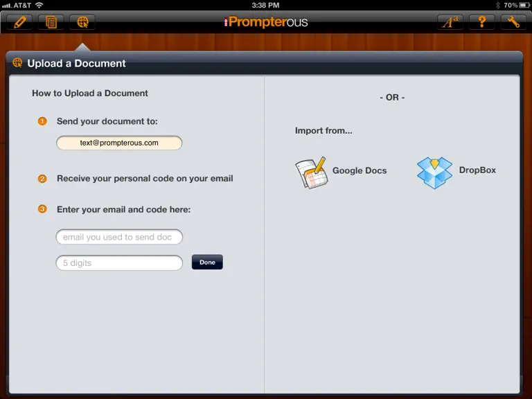The image size is (532, 399).
Task: Tap the text@prompterous.com address field
Action: (119, 143)
